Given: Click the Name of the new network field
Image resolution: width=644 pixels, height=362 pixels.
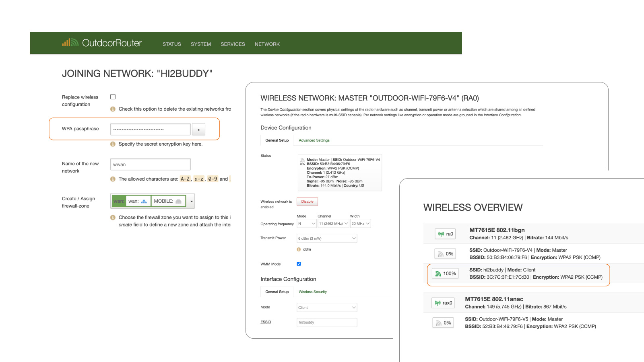Looking at the screenshot, I should (x=150, y=165).
